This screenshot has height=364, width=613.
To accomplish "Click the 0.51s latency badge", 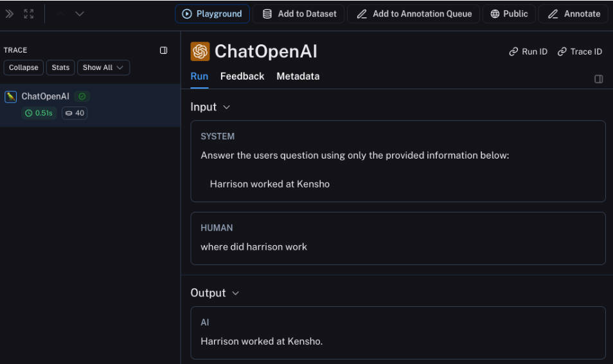I will 39,113.
